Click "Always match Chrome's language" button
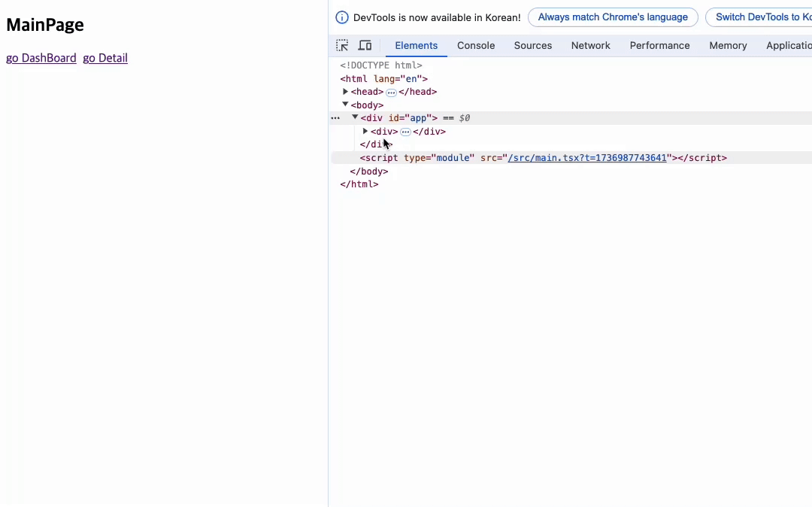The image size is (812, 507). point(613,17)
